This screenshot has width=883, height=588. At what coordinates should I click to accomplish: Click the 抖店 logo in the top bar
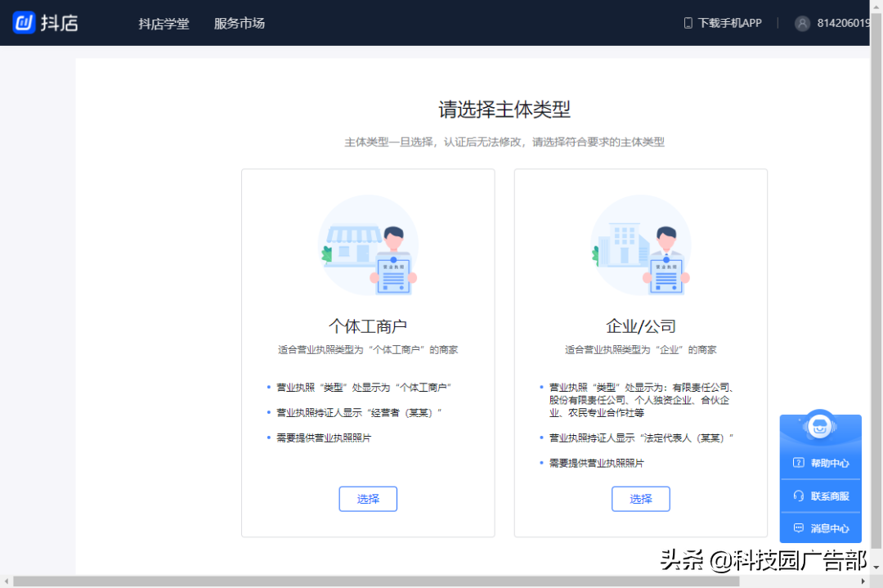(45, 22)
